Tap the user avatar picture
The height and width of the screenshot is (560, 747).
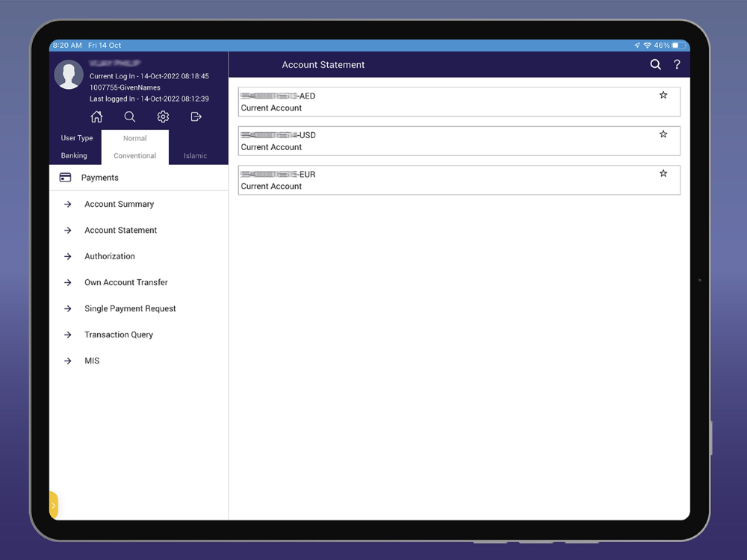69,74
